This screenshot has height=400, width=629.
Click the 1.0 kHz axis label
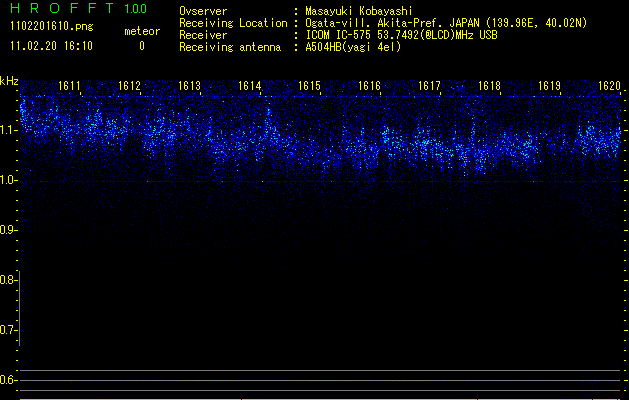(7, 181)
